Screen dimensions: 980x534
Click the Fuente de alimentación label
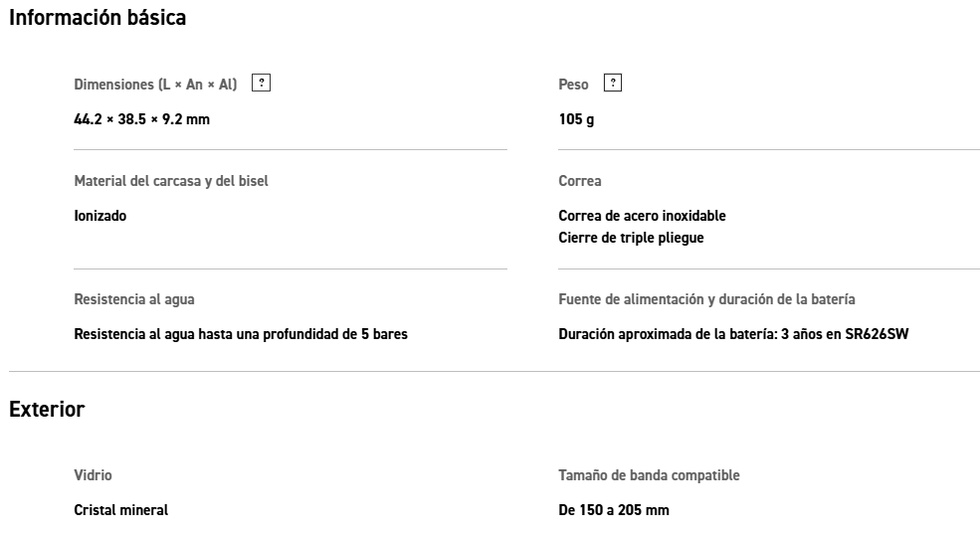point(707,299)
